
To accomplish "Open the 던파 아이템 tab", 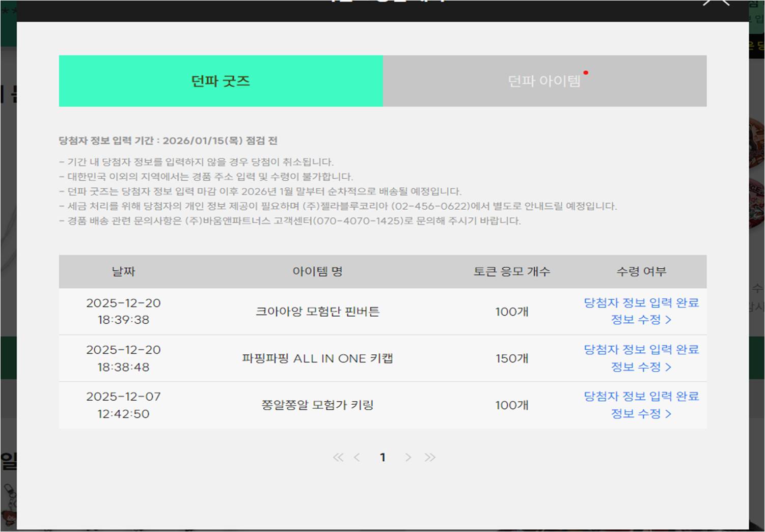I will [x=544, y=81].
